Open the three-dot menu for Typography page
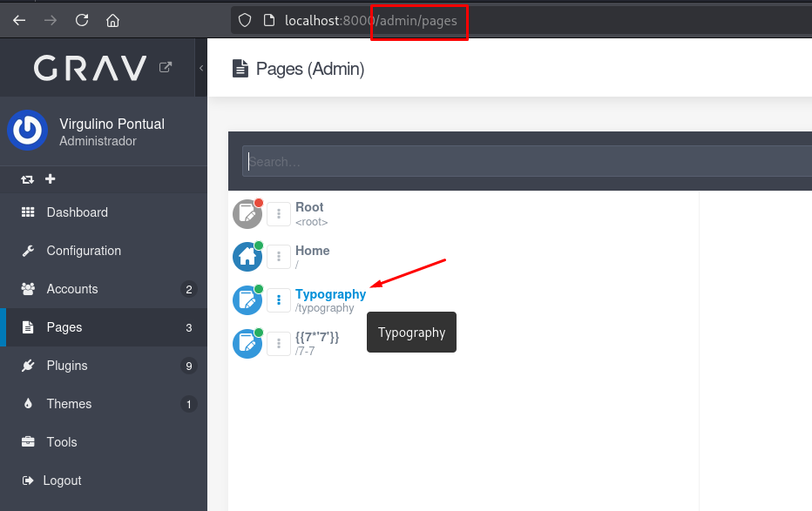This screenshot has width=812, height=511. coord(279,300)
